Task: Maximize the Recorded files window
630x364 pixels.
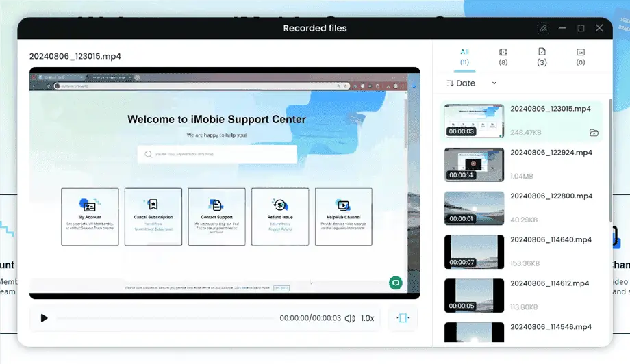Action: tap(581, 29)
